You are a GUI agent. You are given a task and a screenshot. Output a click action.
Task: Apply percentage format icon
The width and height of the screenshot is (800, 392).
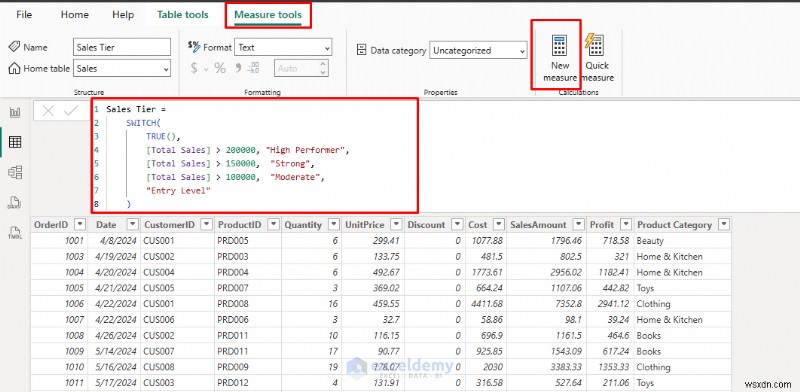[220, 68]
